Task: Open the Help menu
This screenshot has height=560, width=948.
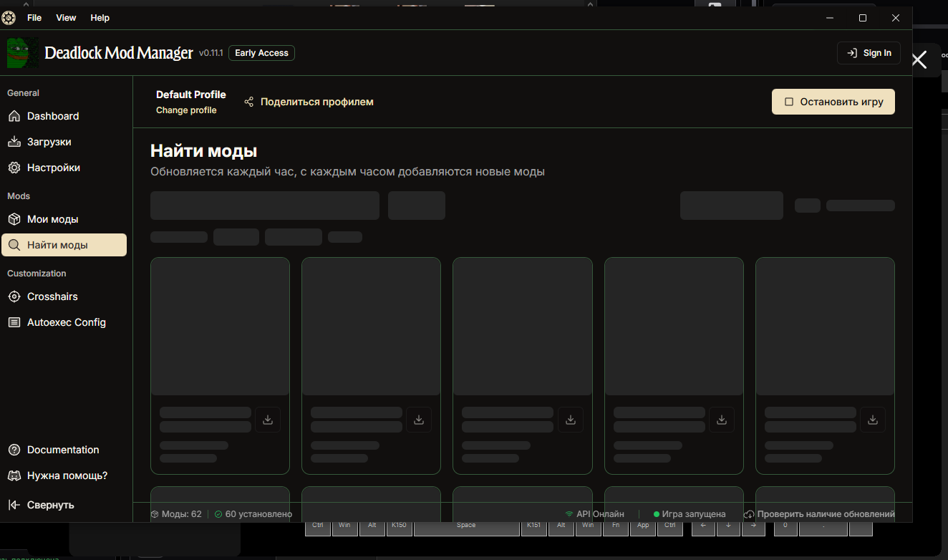Action: point(100,17)
